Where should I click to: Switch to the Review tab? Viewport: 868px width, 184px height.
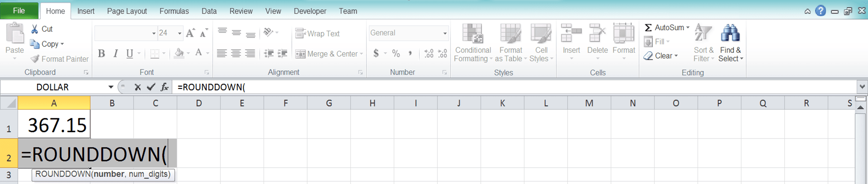coord(241,11)
